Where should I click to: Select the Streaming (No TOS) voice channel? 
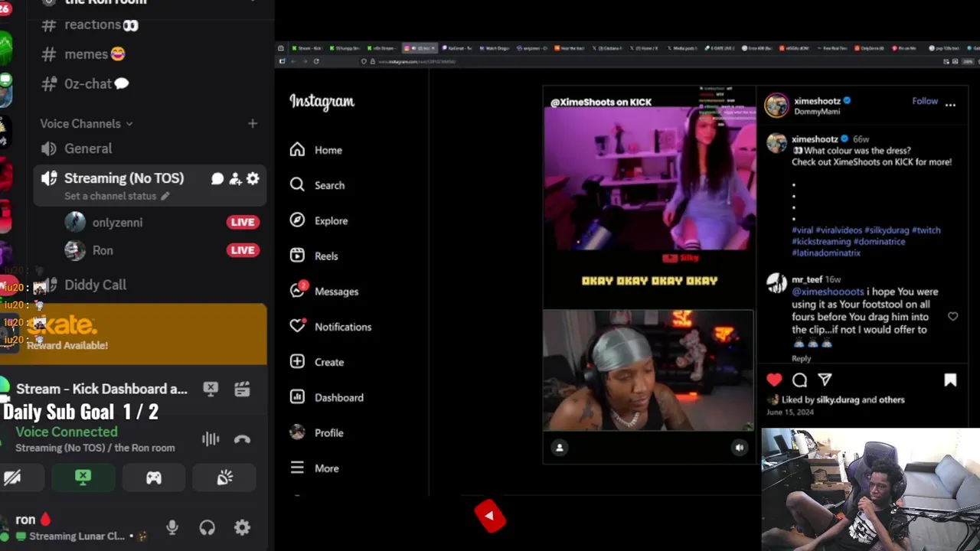(x=124, y=178)
